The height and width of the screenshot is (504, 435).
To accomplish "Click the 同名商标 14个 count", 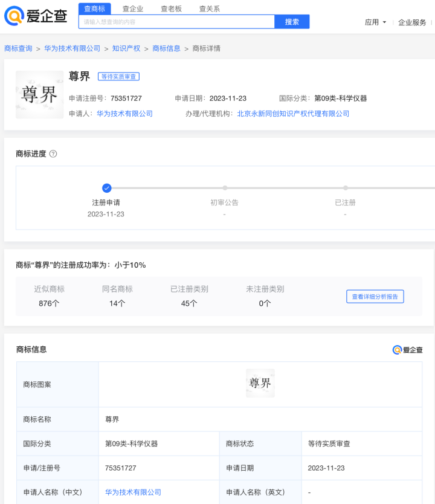I will click(x=117, y=303).
